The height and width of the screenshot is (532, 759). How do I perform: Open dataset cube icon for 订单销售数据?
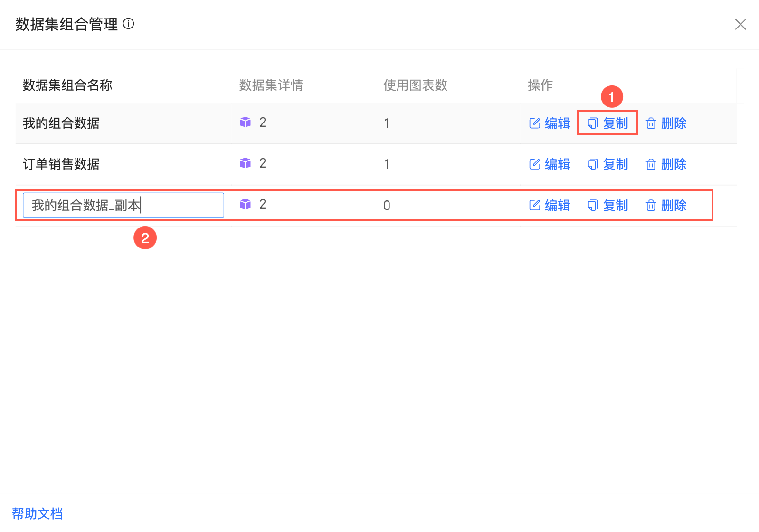(x=245, y=163)
